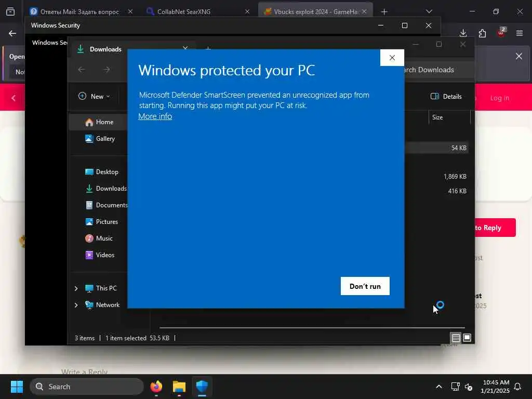Go forward in File Explorer

click(107, 70)
